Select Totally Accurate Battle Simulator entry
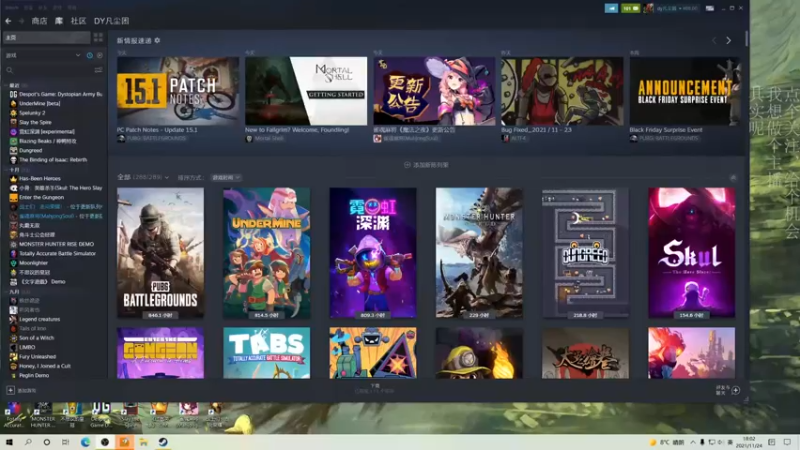 pyautogui.click(x=53, y=254)
